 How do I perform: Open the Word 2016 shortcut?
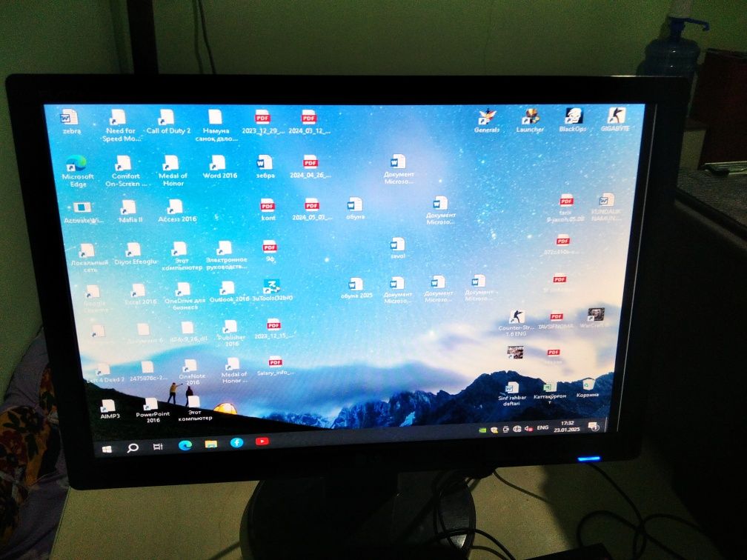tap(219, 167)
